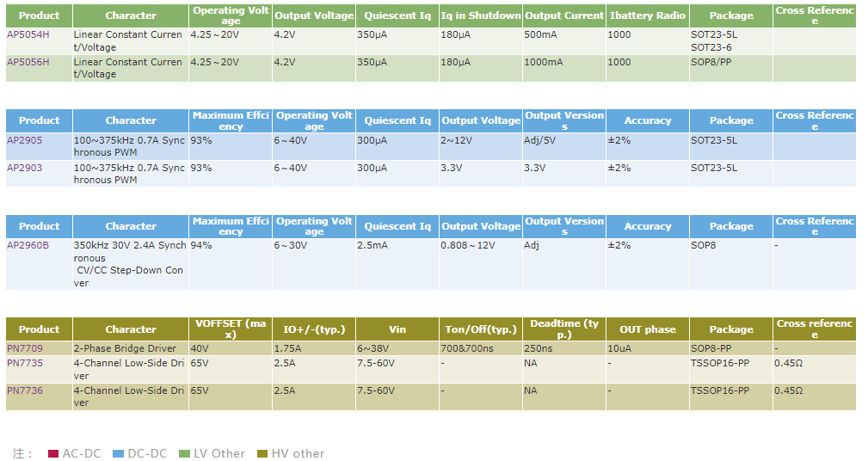Click the OUT phase column header

647,329
